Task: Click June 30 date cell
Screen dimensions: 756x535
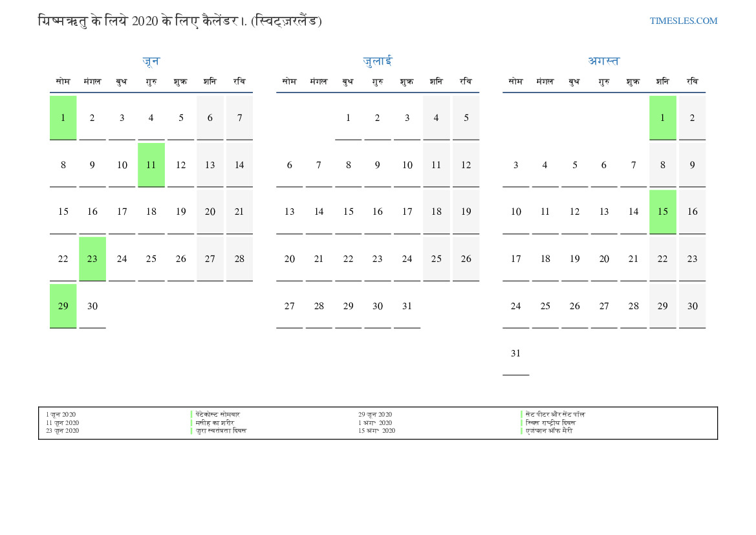Action: [x=92, y=306]
